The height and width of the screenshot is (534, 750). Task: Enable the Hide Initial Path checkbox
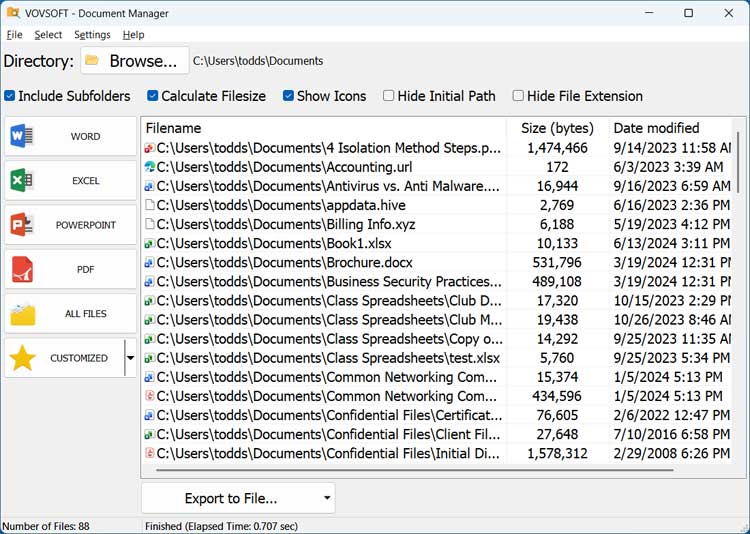pos(388,96)
